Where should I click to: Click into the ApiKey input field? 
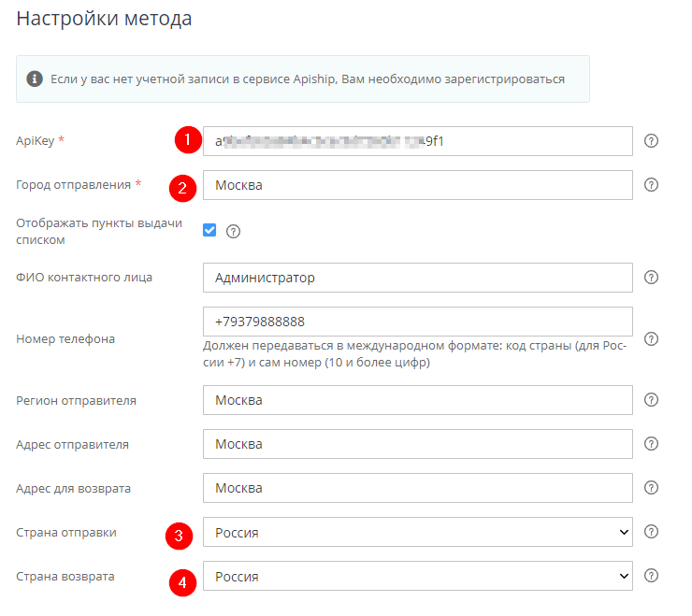(x=418, y=141)
